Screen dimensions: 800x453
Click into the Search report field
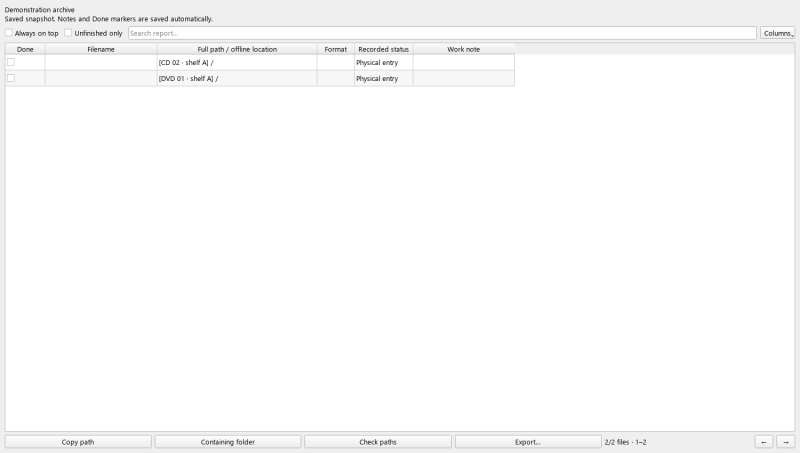coord(442,33)
